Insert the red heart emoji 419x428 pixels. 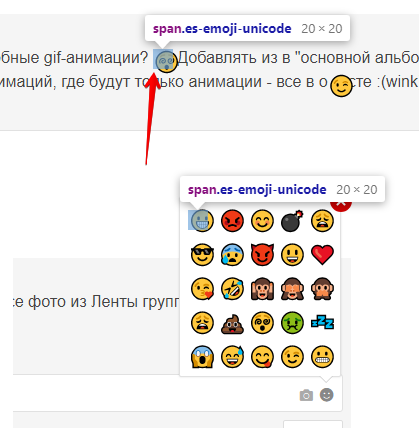point(322,255)
